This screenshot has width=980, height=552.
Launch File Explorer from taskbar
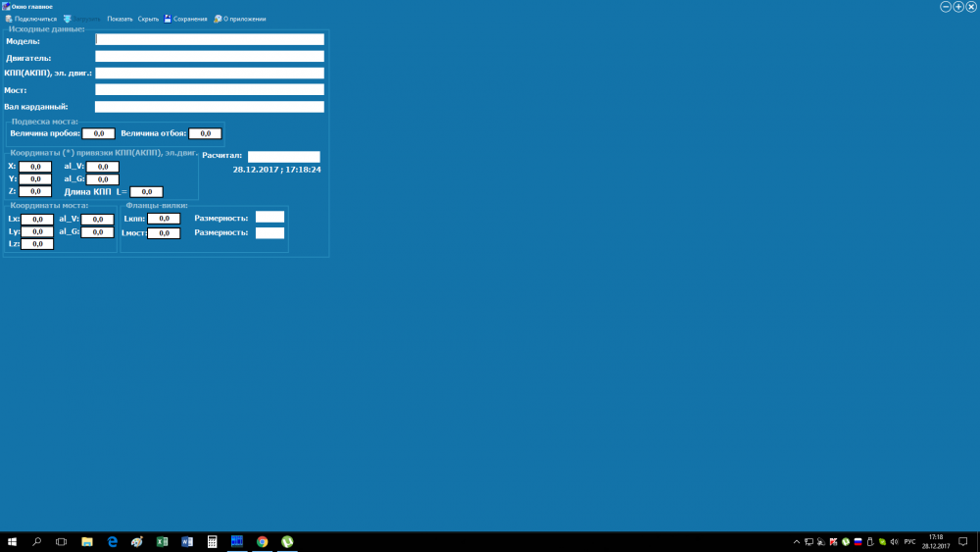point(87,541)
